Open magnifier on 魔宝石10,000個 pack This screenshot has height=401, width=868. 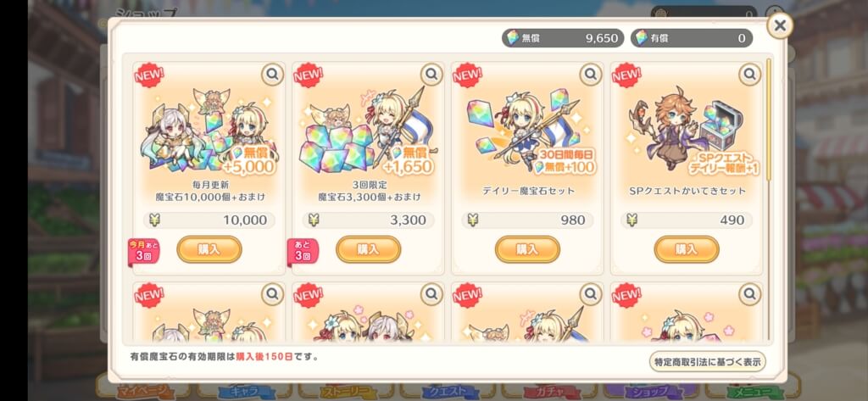coord(272,74)
